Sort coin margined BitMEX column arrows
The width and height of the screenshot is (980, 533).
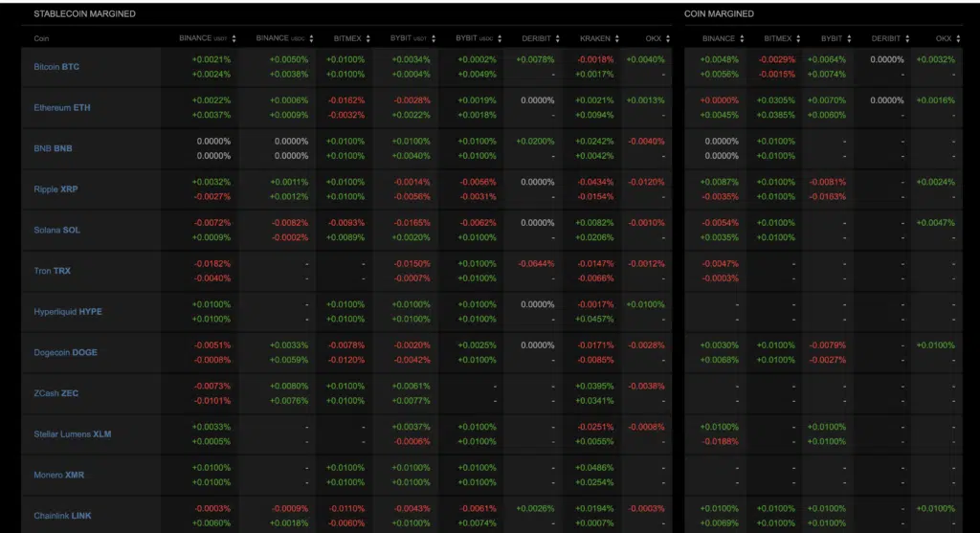coord(798,38)
